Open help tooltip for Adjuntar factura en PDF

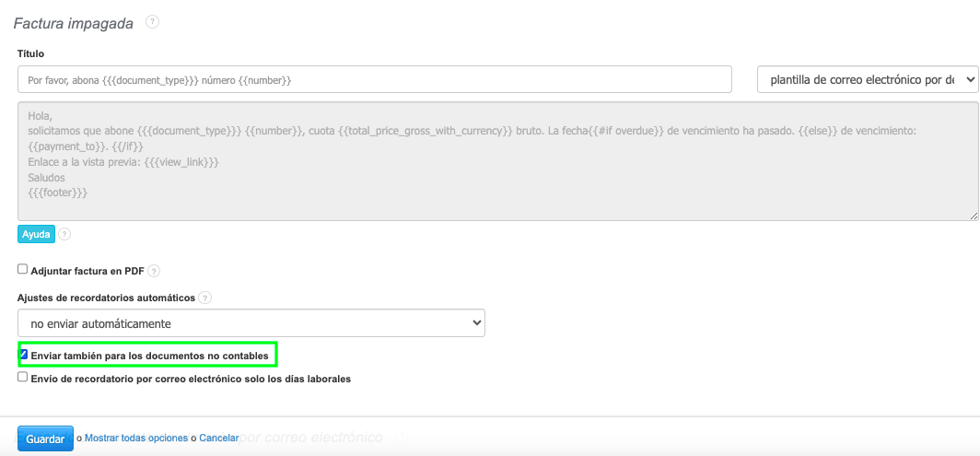[154, 271]
